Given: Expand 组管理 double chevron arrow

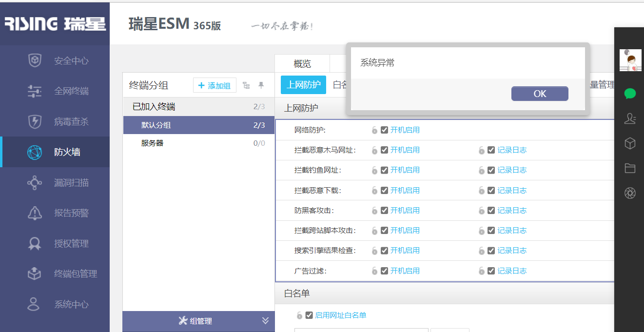Looking at the screenshot, I should coord(265,321).
